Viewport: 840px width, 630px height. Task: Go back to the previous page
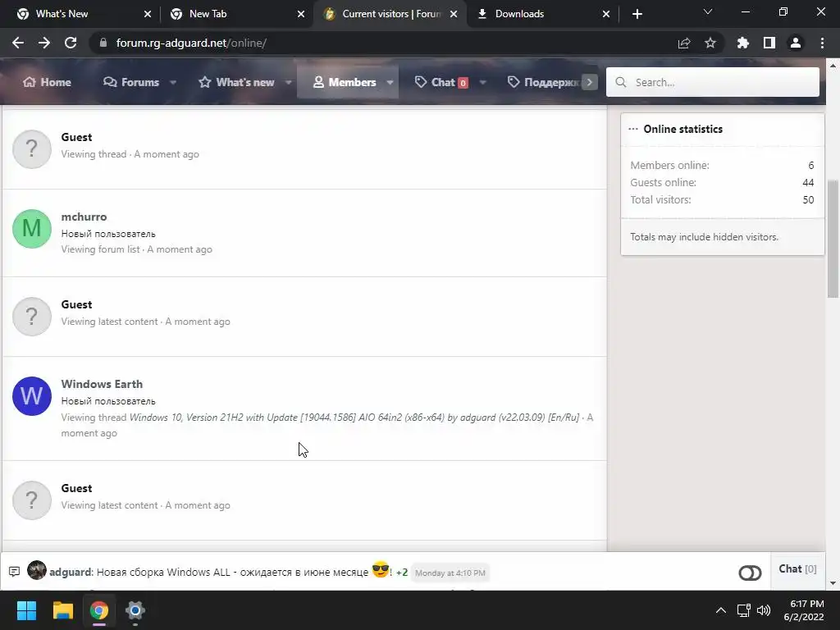tap(18, 43)
